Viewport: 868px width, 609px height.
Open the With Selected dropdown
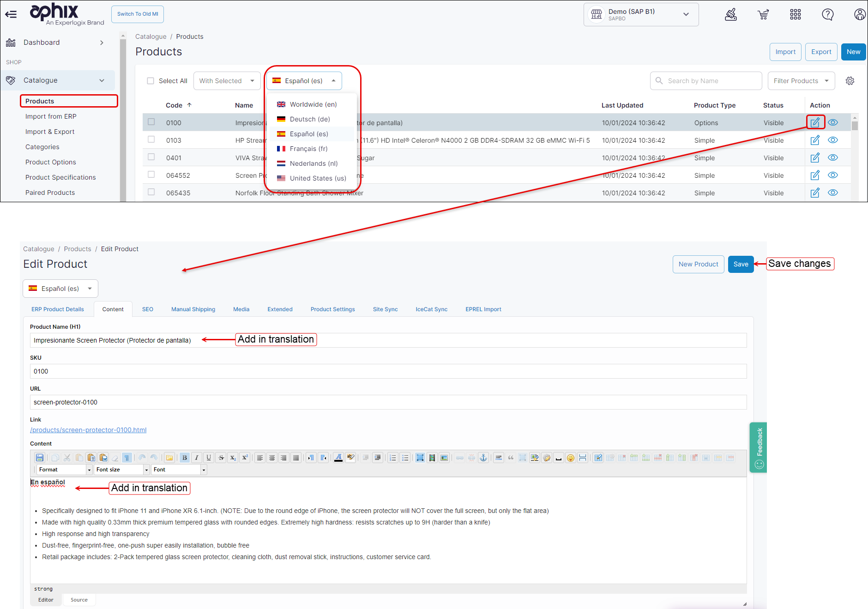[x=227, y=81]
